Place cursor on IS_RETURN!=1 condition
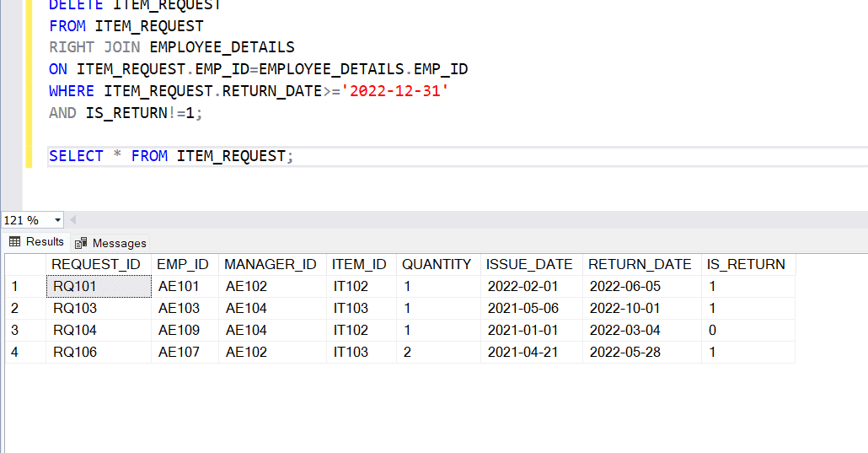This screenshot has width=868, height=453. [140, 113]
